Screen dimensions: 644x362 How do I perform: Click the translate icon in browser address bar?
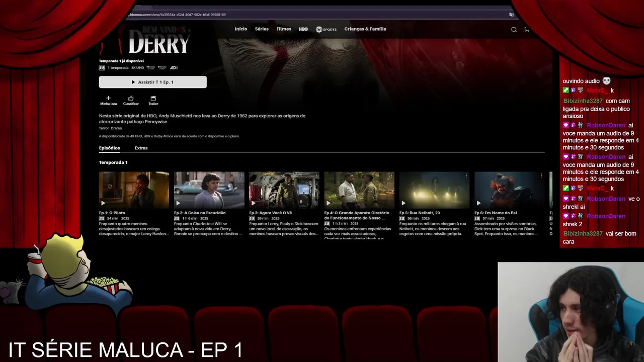pos(511,15)
